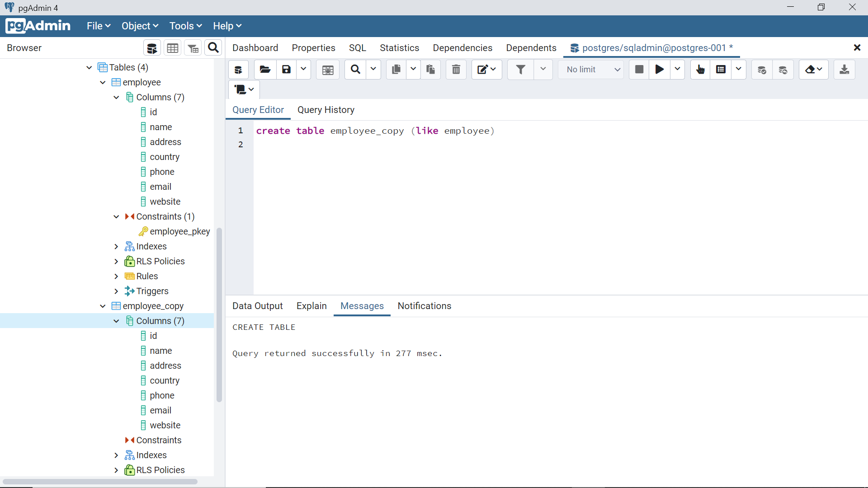Save the current query
The height and width of the screenshot is (488, 868).
click(x=286, y=70)
